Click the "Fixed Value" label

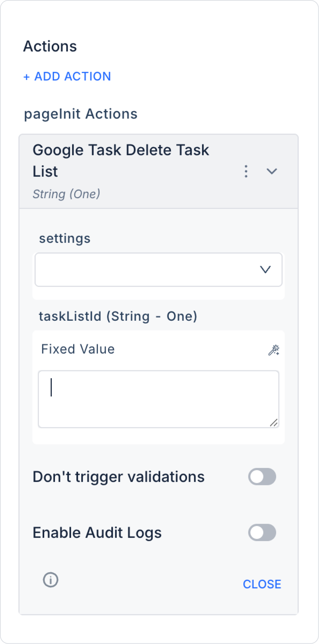point(78,349)
